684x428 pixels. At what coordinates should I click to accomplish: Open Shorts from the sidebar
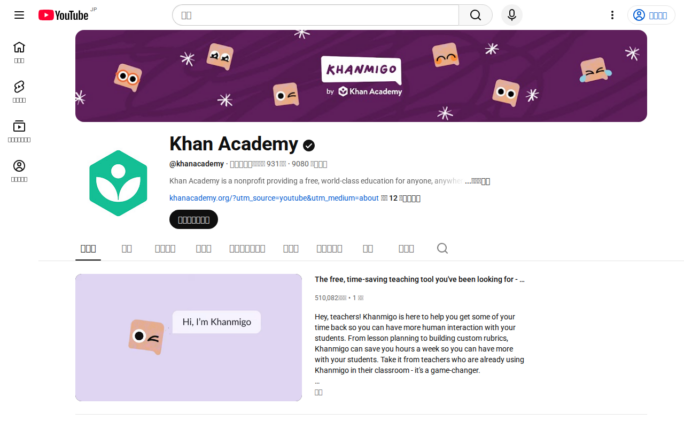(19, 92)
